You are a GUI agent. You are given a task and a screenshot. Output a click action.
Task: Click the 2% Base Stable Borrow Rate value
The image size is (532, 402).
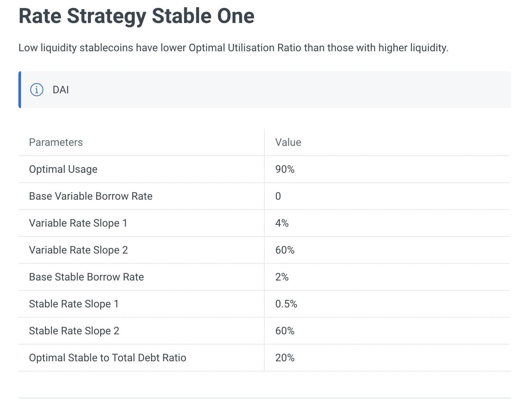[282, 277]
